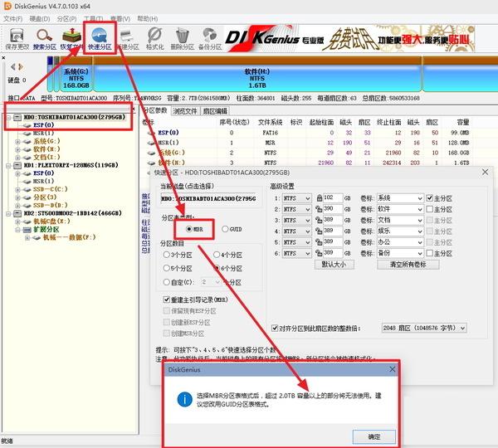Select the GUID partition table radio button
This screenshot has height=448, width=498.
click(x=232, y=229)
